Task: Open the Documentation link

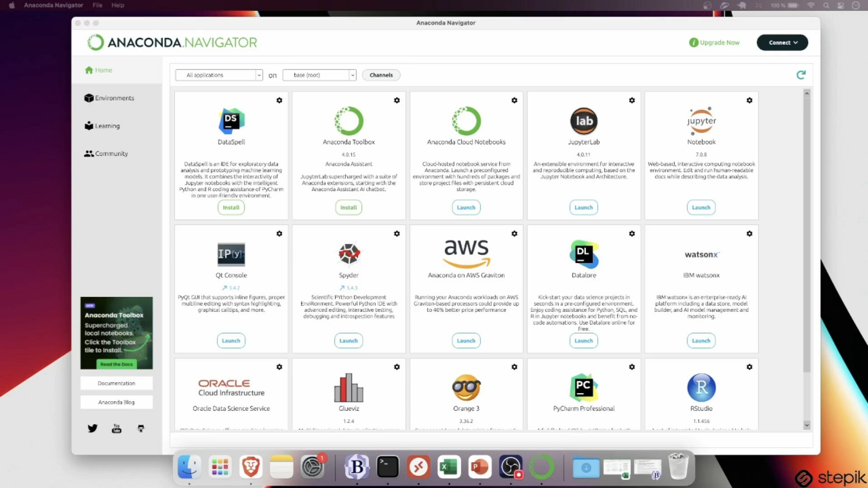Action: [117, 383]
